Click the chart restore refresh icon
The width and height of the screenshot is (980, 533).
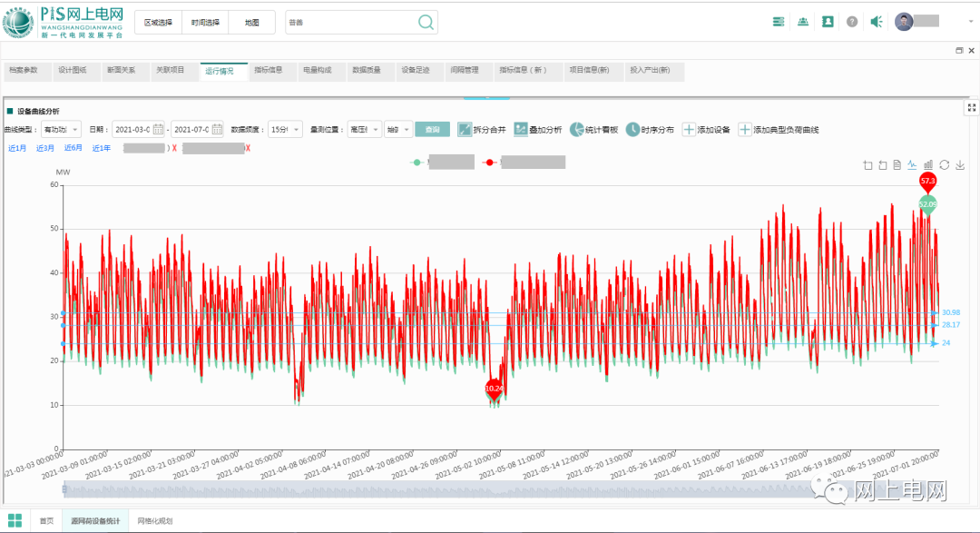tap(945, 165)
